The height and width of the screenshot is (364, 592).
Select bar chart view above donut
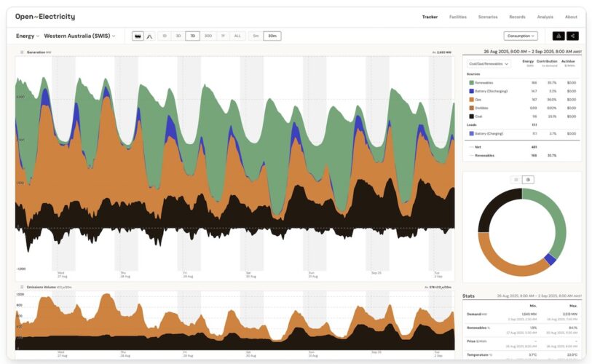[516, 179]
